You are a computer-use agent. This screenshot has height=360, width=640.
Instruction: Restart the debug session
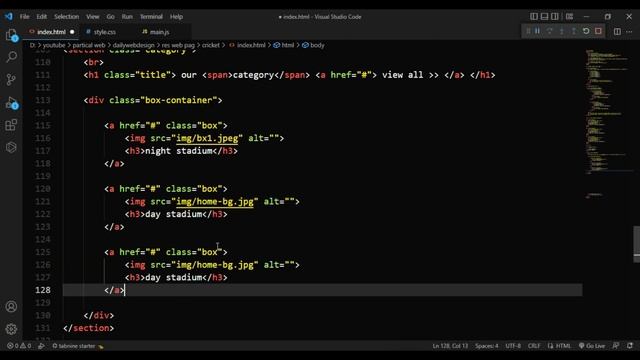coord(586,31)
